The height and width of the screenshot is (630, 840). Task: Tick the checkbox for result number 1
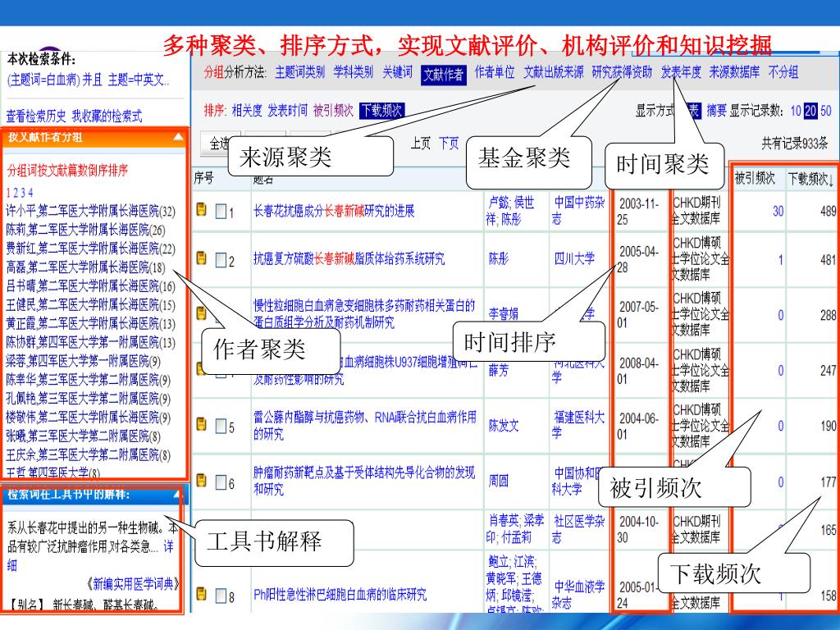pos(220,212)
